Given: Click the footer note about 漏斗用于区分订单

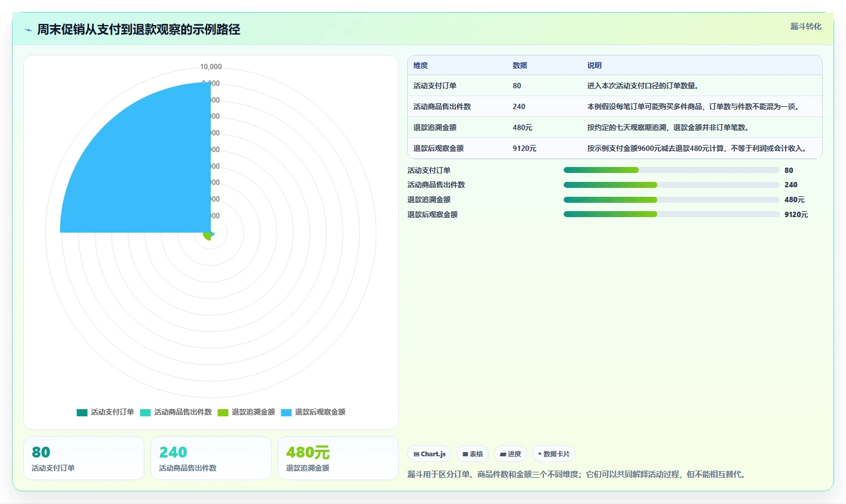Looking at the screenshot, I should 577,475.
